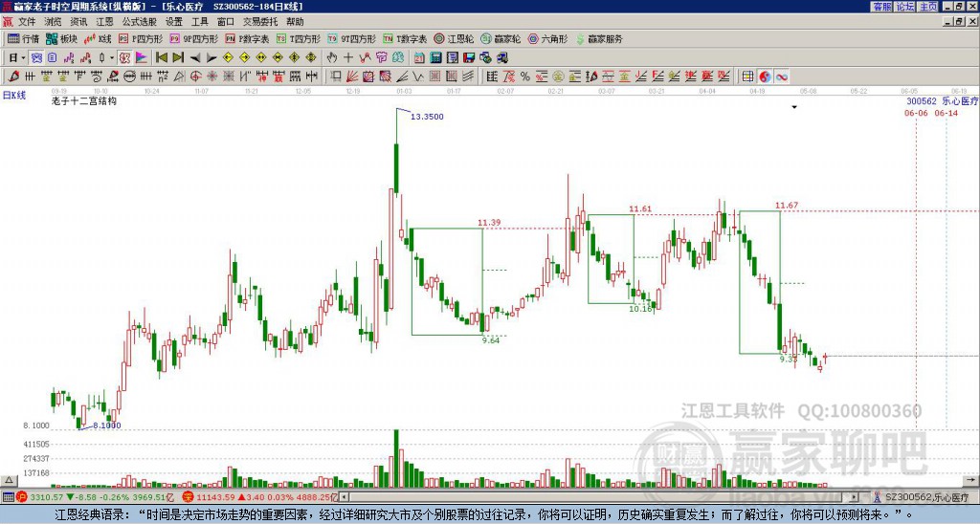This screenshot has height=524, width=980.
Task: Click the save floppy disk icon
Action: click(469, 57)
